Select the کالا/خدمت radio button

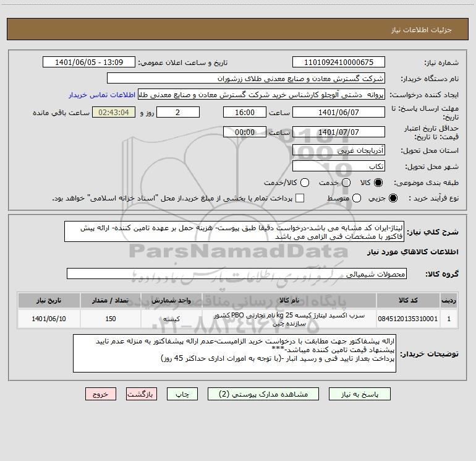click(x=305, y=183)
